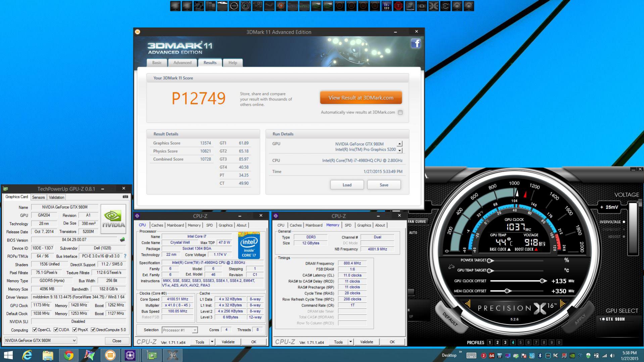This screenshot has height=362, width=644.
Task: Open Mainboard tab in left CPU-Z window
Action: (175, 225)
